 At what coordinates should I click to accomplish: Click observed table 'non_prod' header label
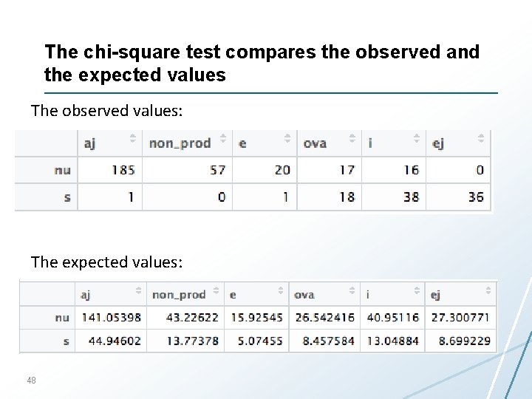pyautogui.click(x=180, y=143)
